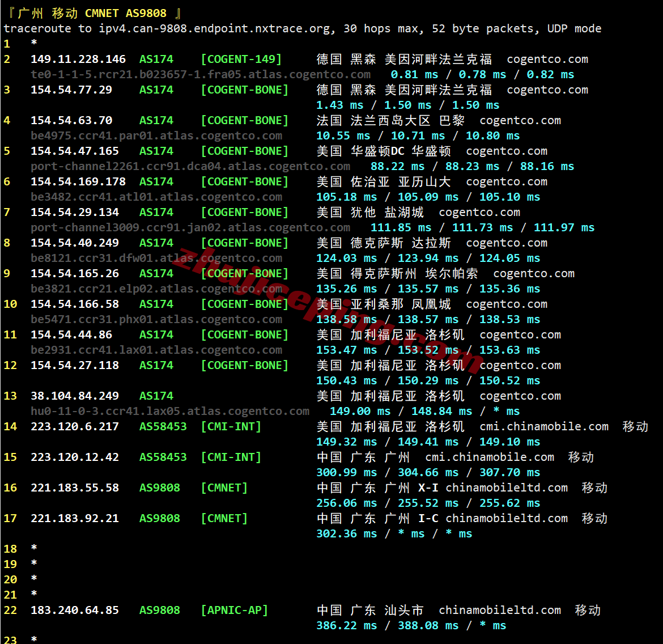663x644 pixels.
Task: Select latency value 150.43 ms
Action: [347, 381]
